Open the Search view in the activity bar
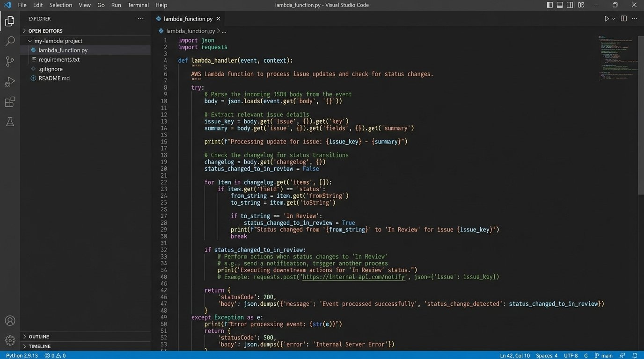The image size is (644, 359). pyautogui.click(x=9, y=41)
